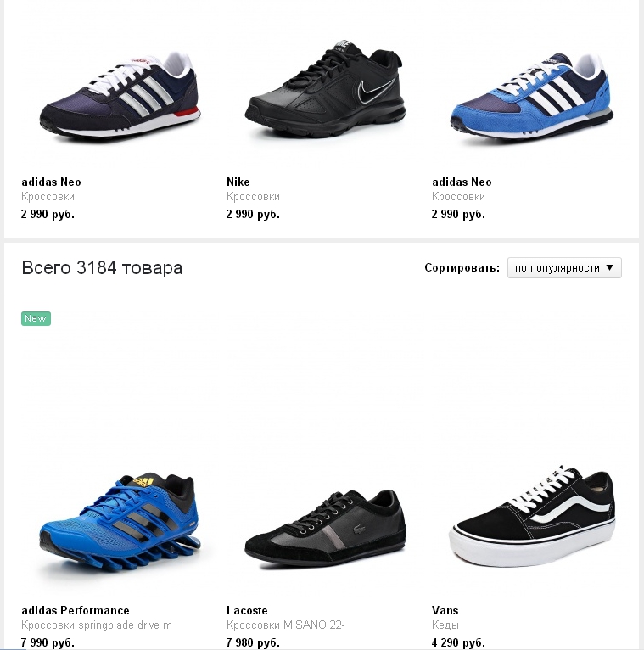Click the 7 990 руб. price of adidas Performance
The image size is (644, 650).
(x=48, y=642)
